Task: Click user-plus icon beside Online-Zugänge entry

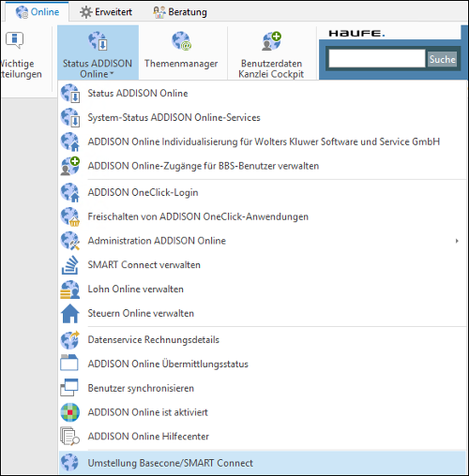Action: point(70,166)
